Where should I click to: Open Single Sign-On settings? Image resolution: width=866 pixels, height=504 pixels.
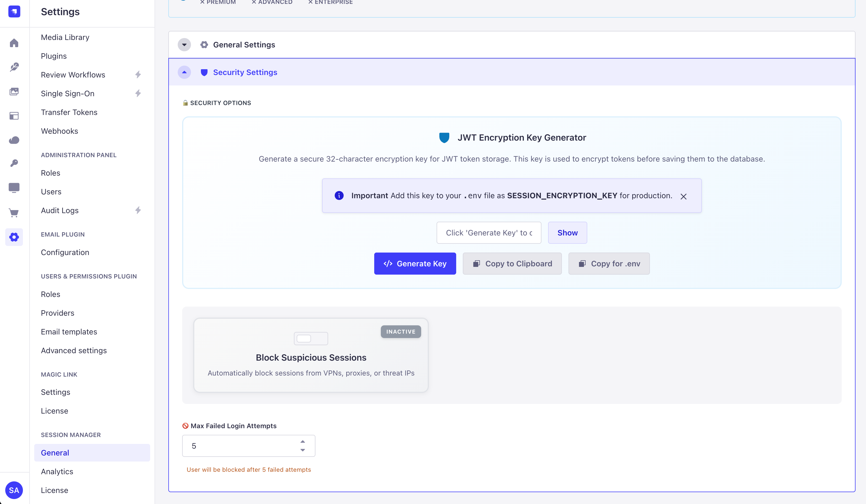pos(67,93)
